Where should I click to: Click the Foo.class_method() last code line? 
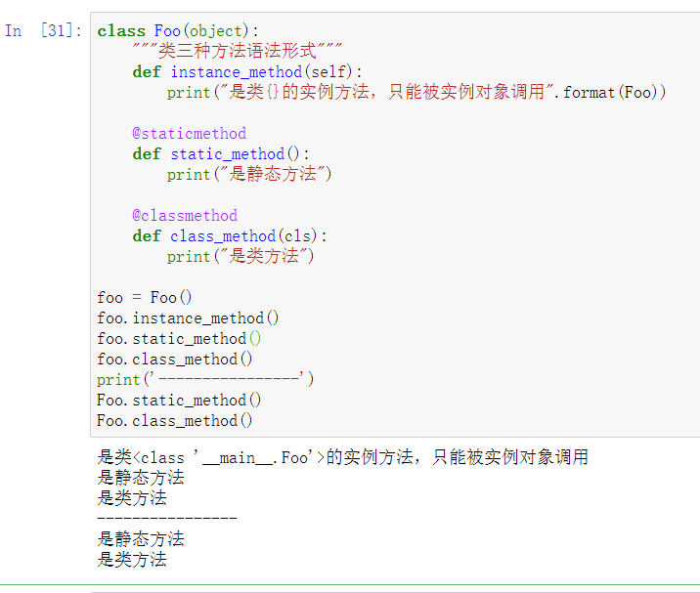pyautogui.click(x=175, y=421)
